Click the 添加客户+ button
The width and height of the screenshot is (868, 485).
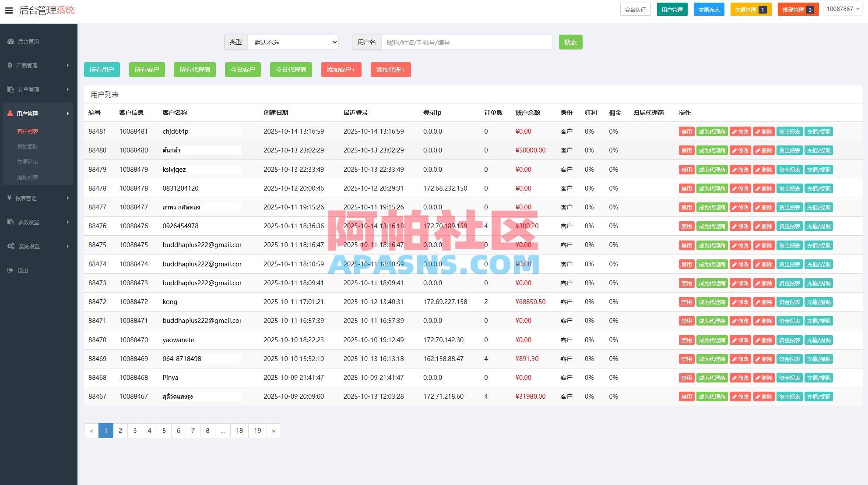[x=341, y=69]
